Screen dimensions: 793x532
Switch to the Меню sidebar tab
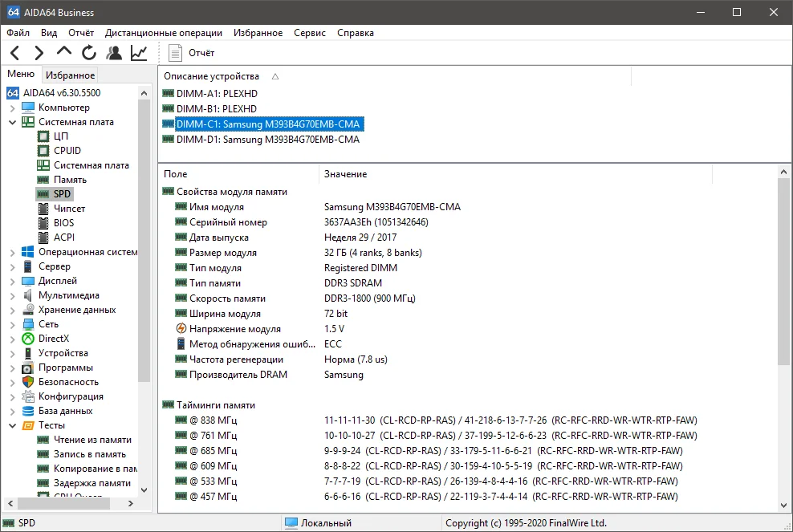coord(21,74)
